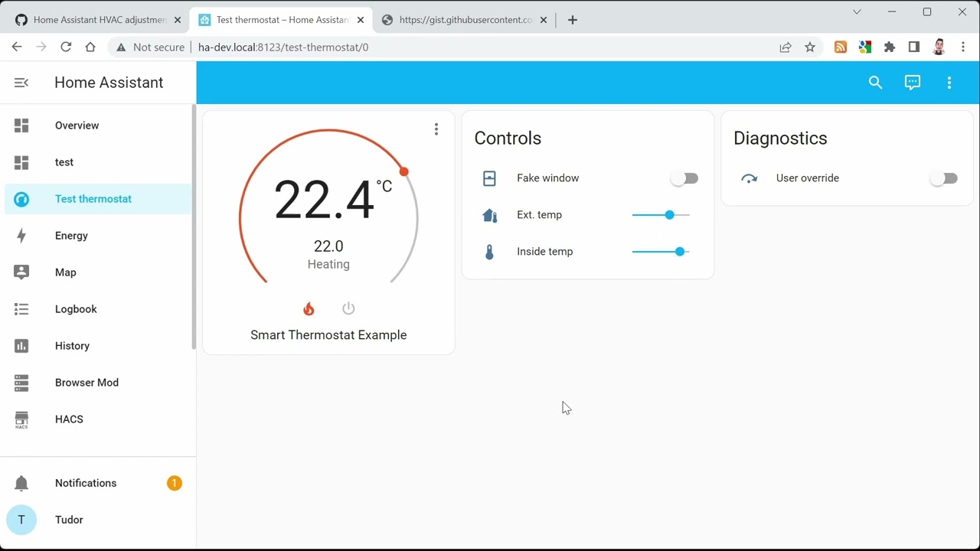This screenshot has height=551, width=980.
Task: Toggle the browser side panel
Action: [x=914, y=47]
